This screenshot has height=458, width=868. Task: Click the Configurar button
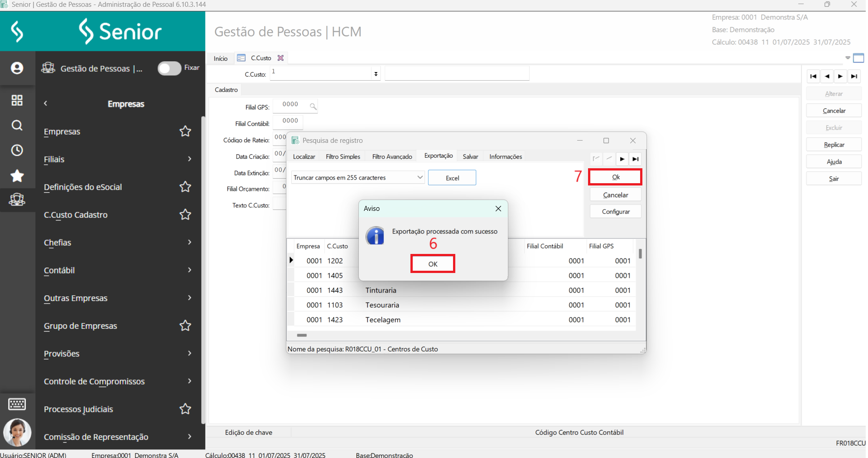tap(615, 212)
